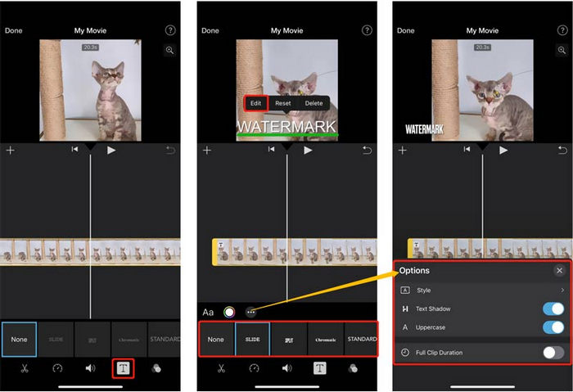The height and width of the screenshot is (392, 573).
Task: Skip to beginning in left screen
Action: point(74,149)
